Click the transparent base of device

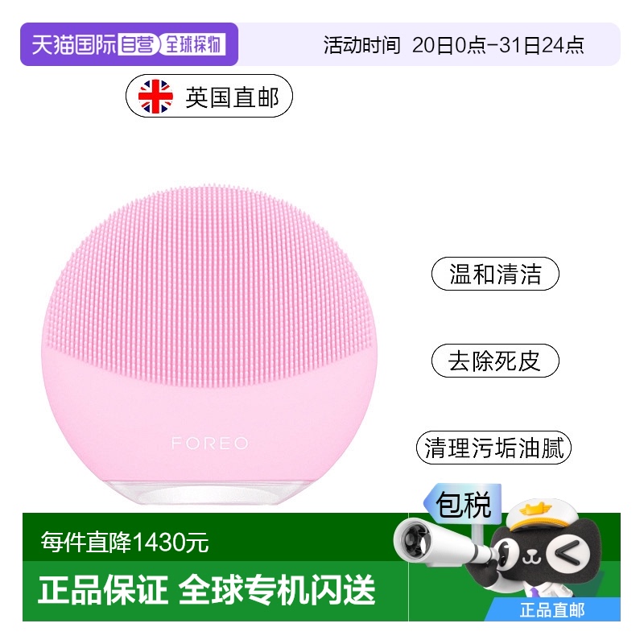[208, 492]
